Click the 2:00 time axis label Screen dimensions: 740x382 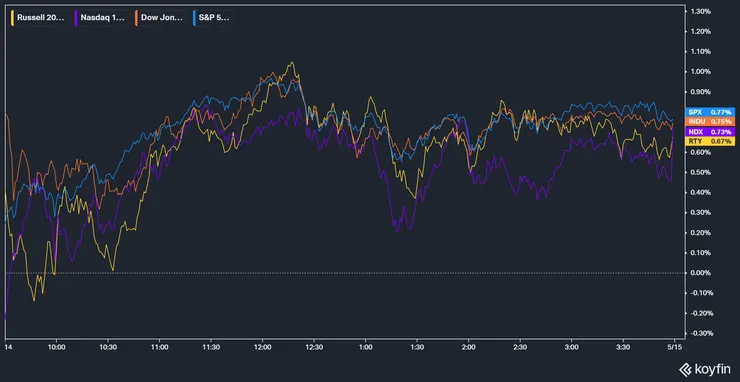(468, 348)
